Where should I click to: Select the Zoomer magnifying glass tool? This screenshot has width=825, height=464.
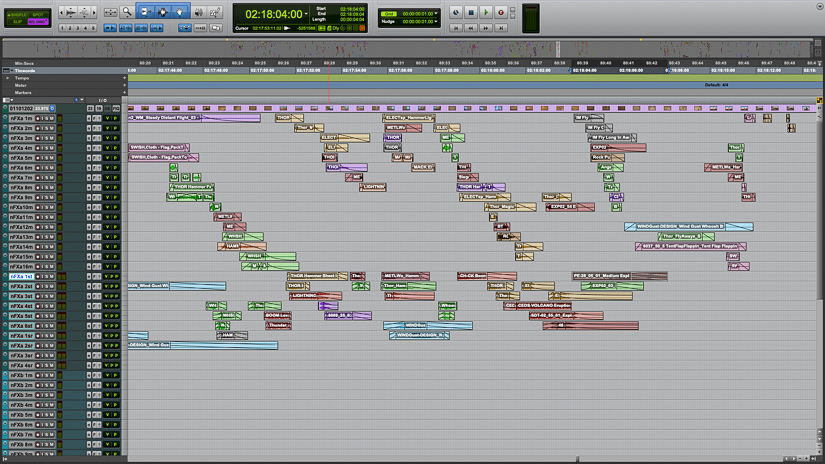tap(127, 12)
